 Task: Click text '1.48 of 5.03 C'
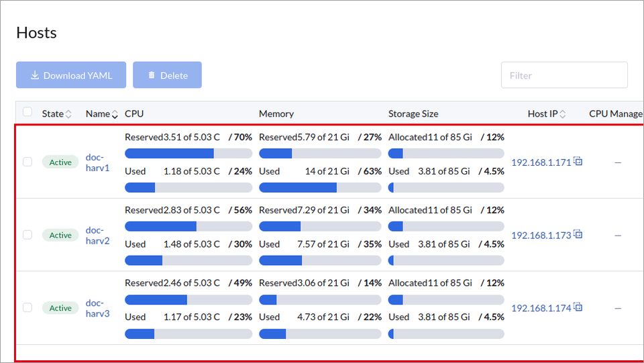(x=192, y=244)
